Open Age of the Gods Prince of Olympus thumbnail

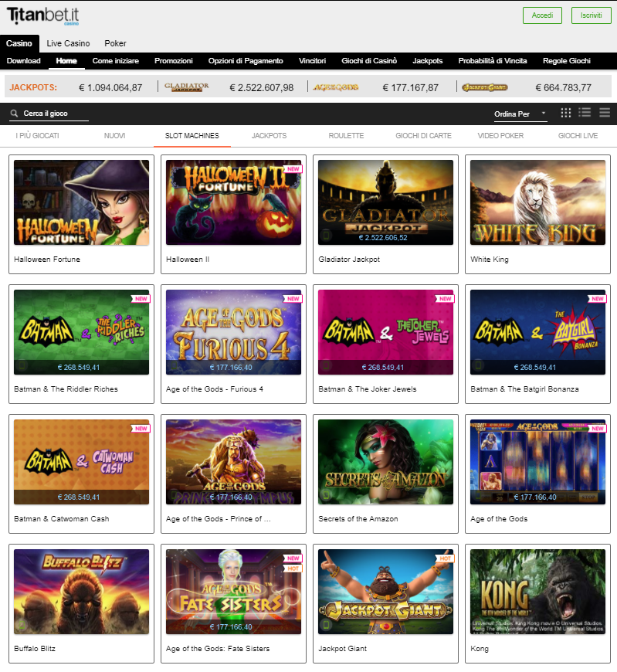click(233, 462)
